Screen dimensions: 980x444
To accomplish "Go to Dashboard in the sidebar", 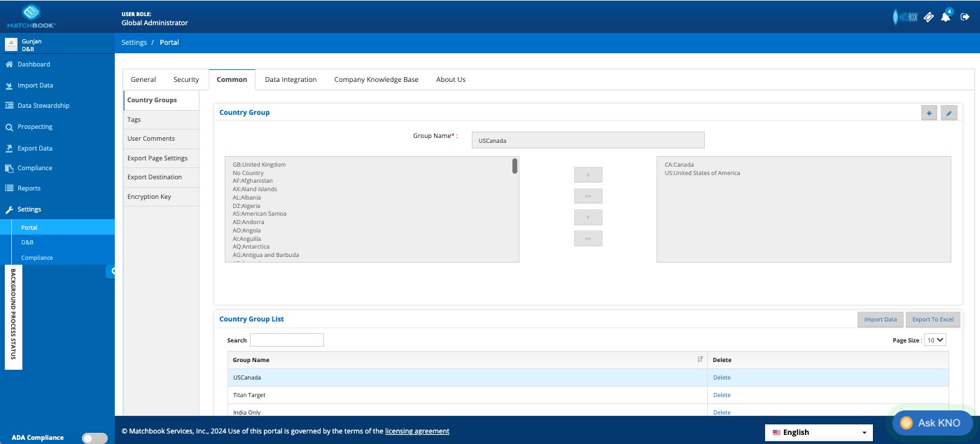I will [x=34, y=64].
